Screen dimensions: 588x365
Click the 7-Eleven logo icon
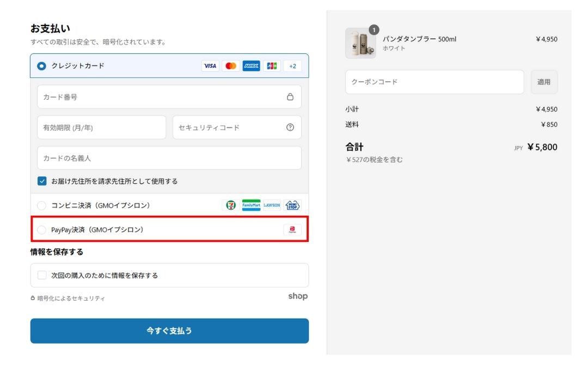pos(231,205)
